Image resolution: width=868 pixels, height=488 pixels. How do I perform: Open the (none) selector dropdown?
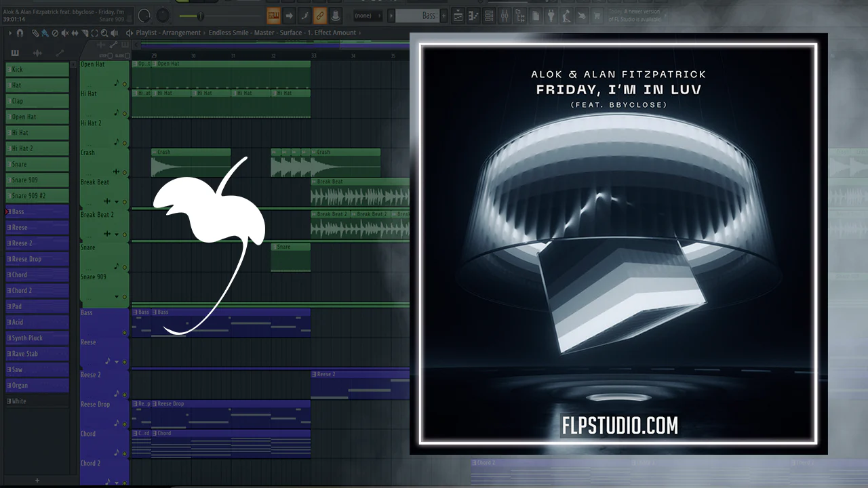pos(368,16)
